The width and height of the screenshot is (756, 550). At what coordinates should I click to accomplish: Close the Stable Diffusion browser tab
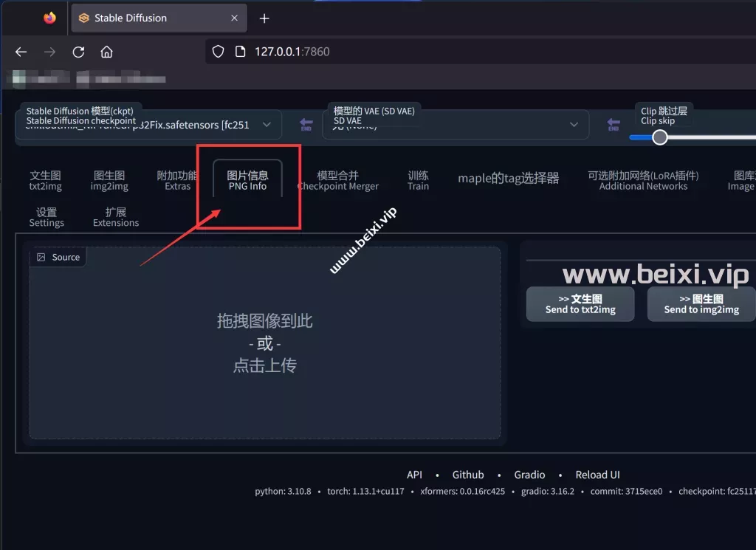[x=234, y=18]
